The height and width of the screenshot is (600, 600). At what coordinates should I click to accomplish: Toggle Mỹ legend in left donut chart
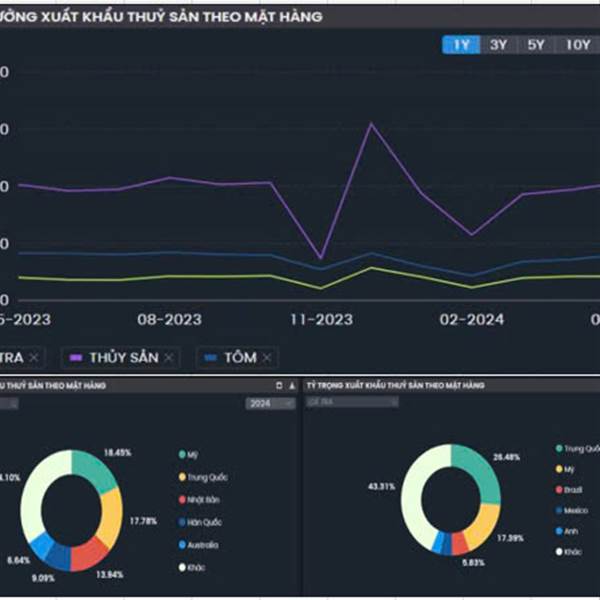tap(188, 455)
